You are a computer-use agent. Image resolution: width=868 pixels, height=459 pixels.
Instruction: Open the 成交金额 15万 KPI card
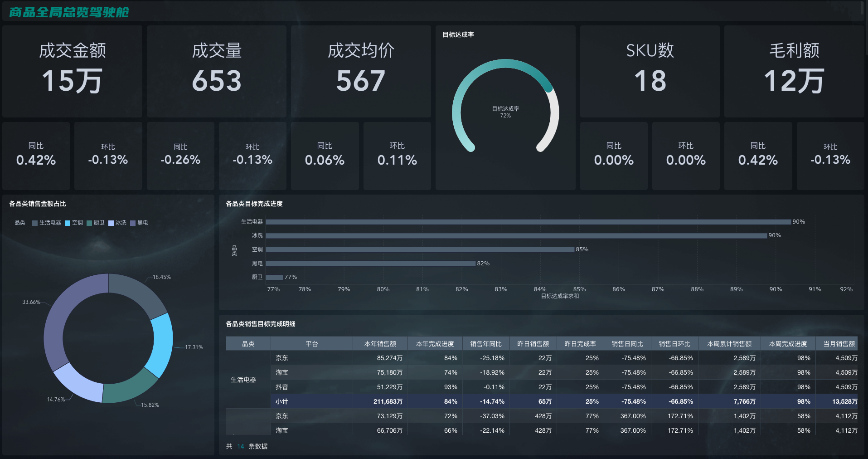click(x=72, y=71)
